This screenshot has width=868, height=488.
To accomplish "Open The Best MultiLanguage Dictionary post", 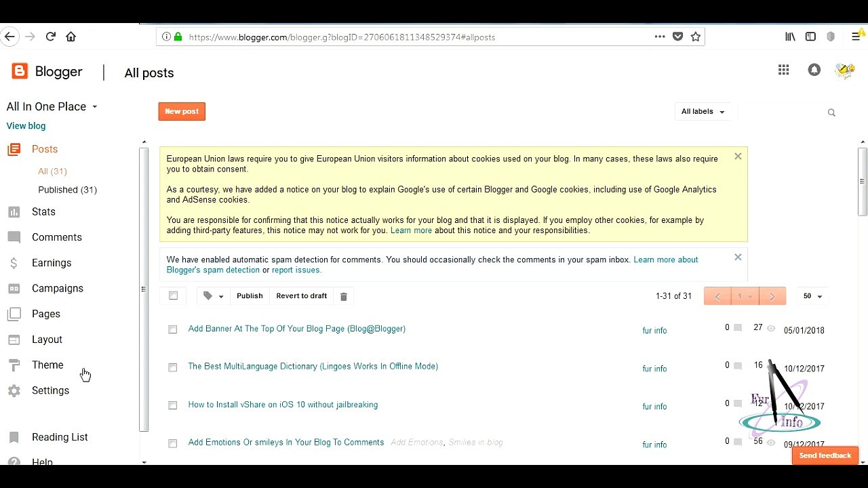I will pos(313,366).
